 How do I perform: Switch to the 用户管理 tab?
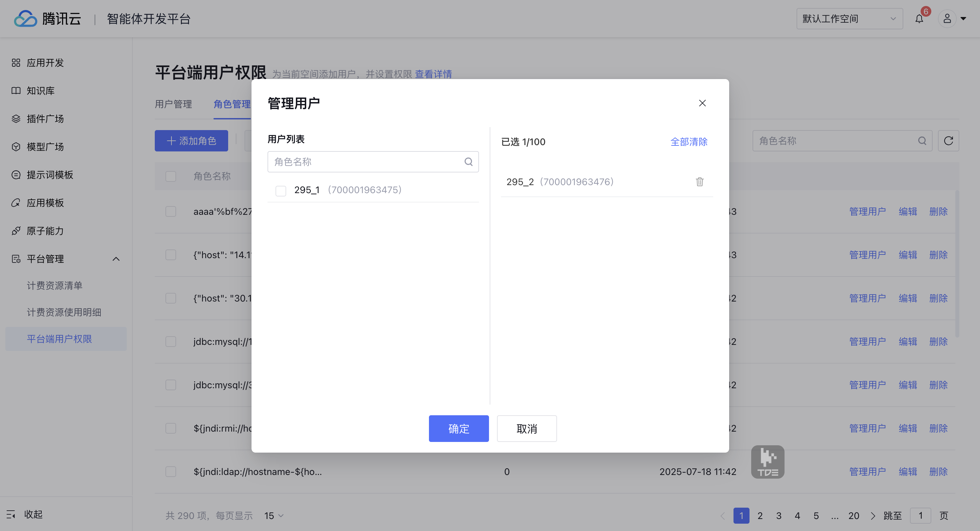click(173, 104)
